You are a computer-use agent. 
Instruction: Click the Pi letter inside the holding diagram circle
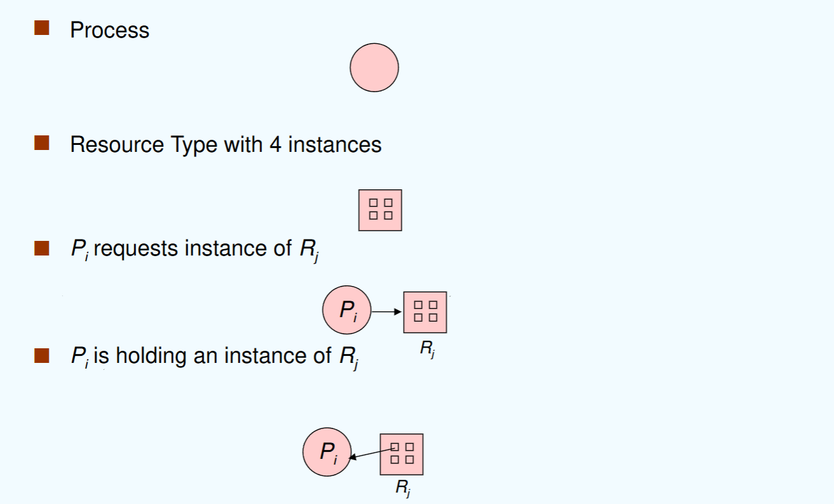pyautogui.click(x=329, y=452)
